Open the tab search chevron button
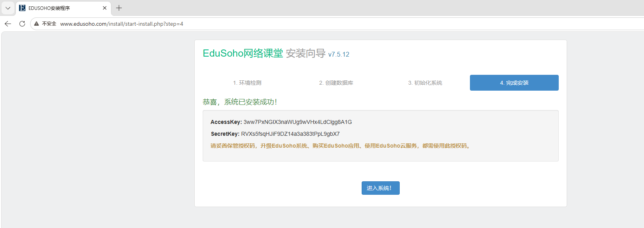Viewport: 644px width, 228px height. click(x=8, y=8)
